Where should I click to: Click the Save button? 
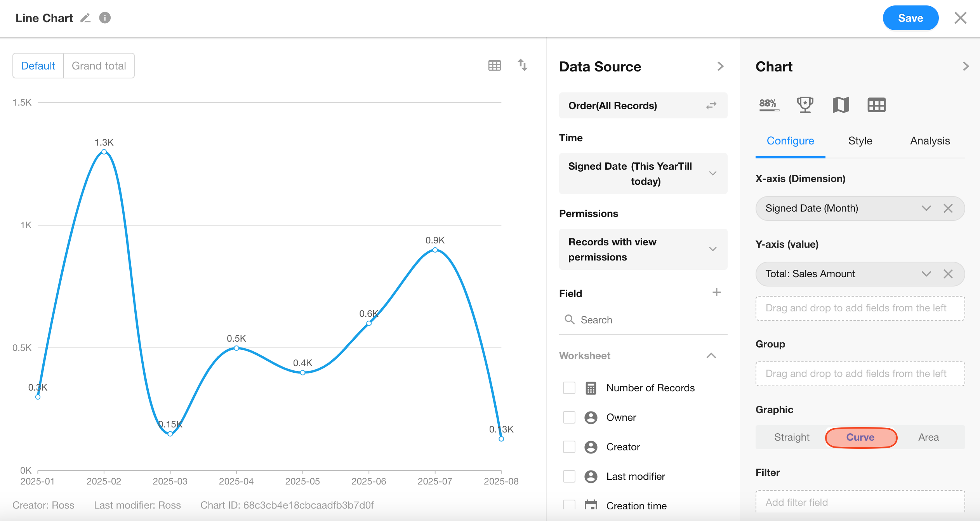pyautogui.click(x=910, y=18)
